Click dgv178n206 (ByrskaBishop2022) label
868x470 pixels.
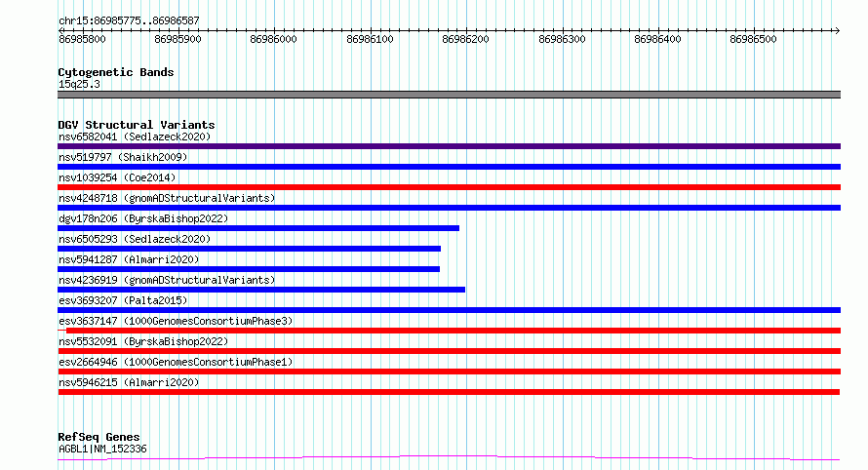click(143, 218)
